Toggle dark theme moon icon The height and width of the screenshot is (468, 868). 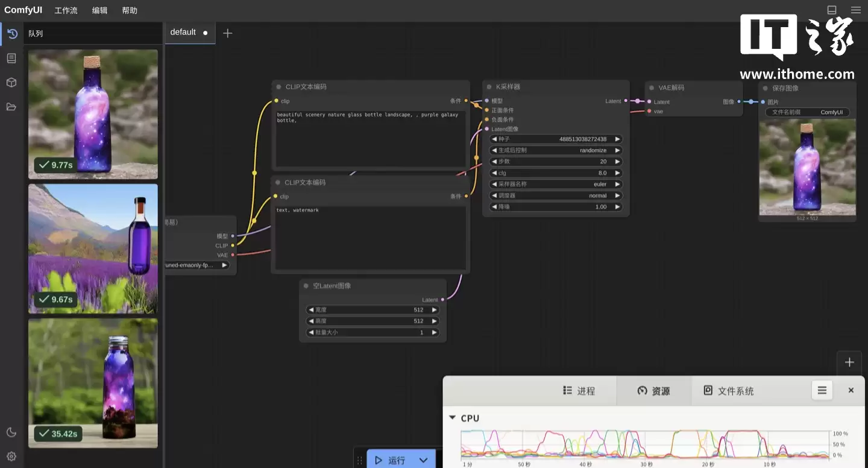(11, 432)
